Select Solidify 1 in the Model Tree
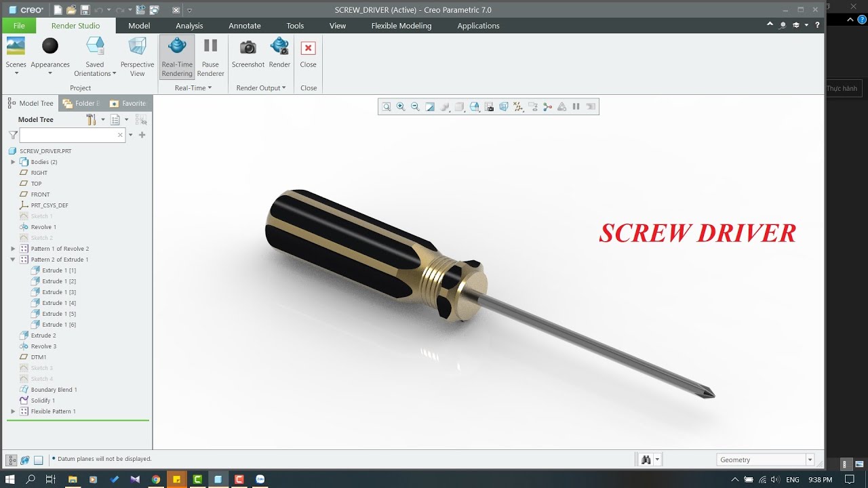 coord(43,401)
